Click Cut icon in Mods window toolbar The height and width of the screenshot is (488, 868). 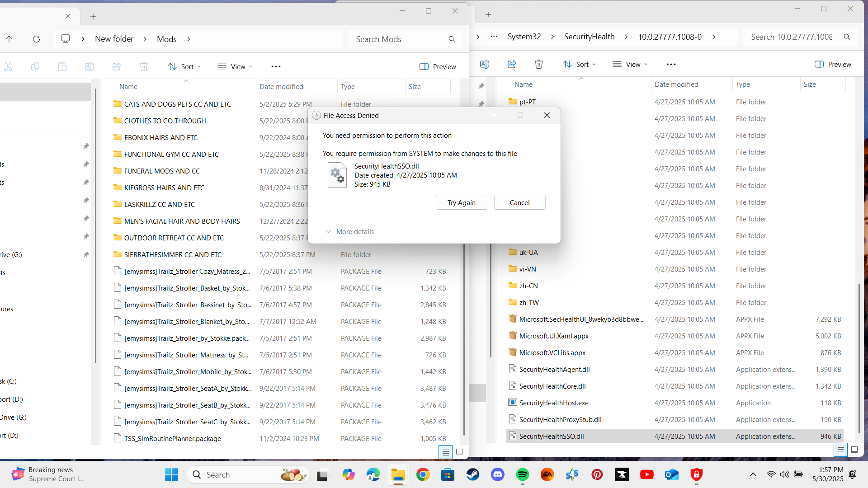click(x=8, y=66)
